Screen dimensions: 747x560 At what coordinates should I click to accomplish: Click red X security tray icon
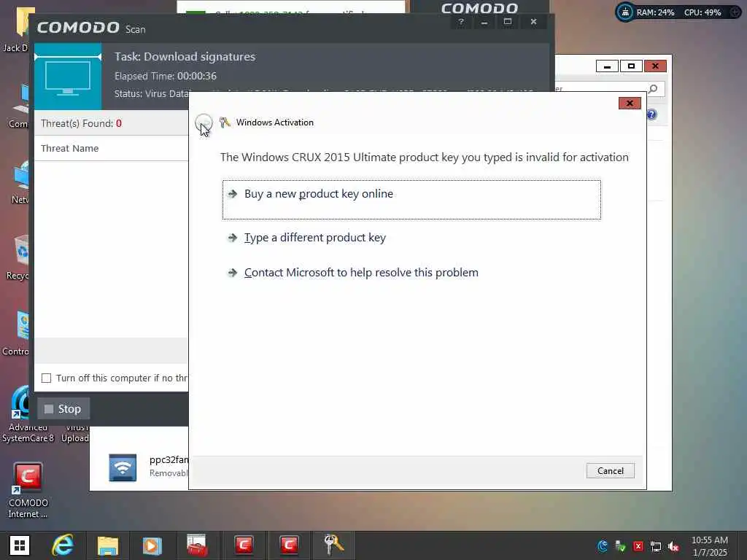pos(638,546)
